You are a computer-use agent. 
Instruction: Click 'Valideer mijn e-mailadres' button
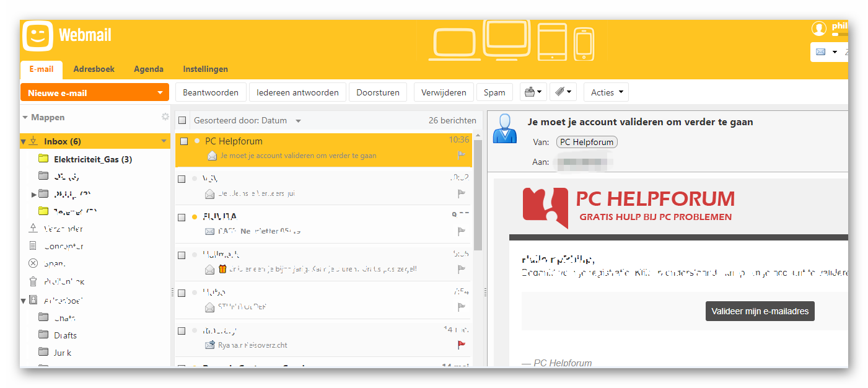point(760,311)
